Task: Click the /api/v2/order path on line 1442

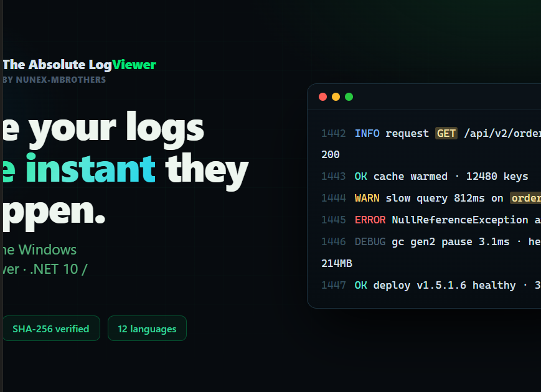Action: point(502,133)
